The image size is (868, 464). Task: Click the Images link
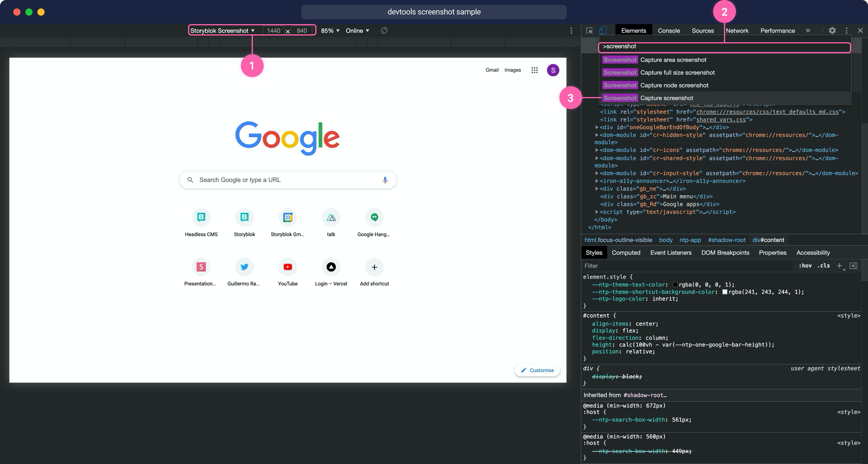tap(512, 70)
